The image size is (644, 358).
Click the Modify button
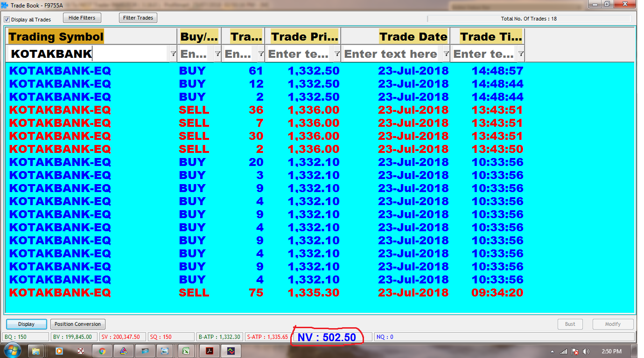point(613,324)
